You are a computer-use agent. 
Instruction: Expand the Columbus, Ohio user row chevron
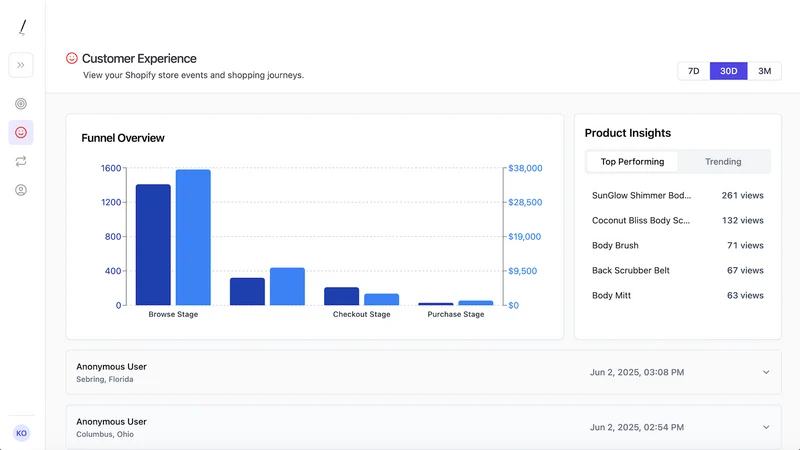coord(766,428)
